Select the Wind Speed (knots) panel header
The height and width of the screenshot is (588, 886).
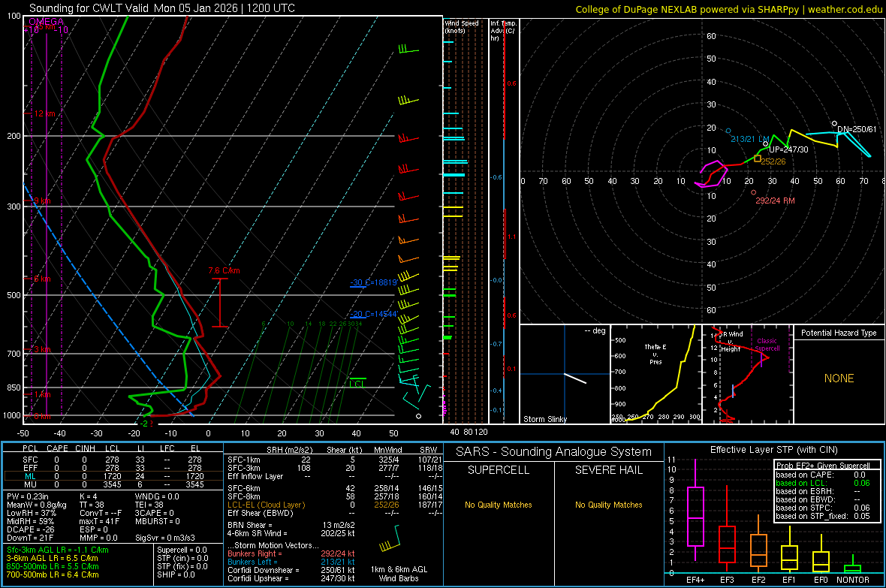462,26
